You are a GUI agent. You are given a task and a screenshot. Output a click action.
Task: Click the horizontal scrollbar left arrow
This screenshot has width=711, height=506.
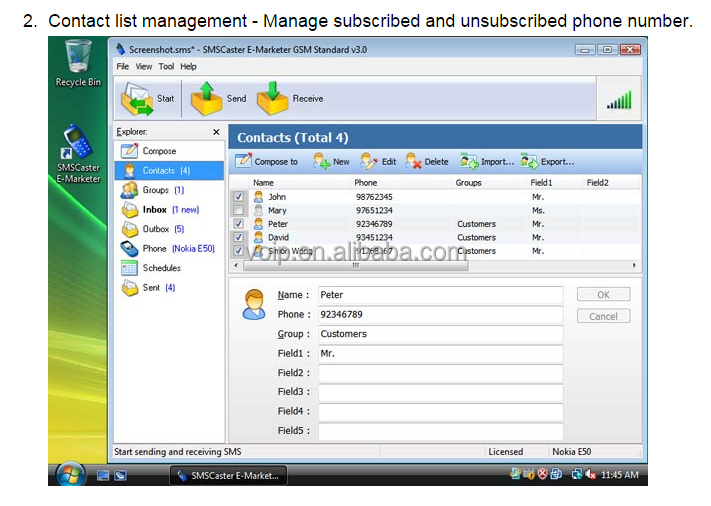pos(236,265)
